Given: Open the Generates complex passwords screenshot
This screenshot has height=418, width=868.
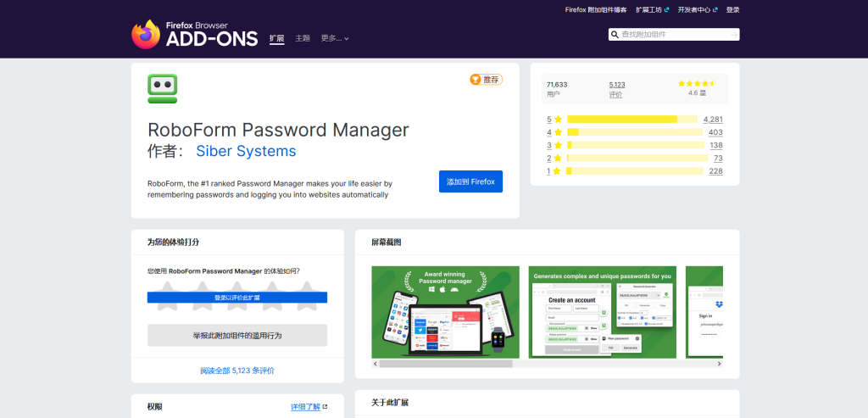Looking at the screenshot, I should pyautogui.click(x=603, y=312).
